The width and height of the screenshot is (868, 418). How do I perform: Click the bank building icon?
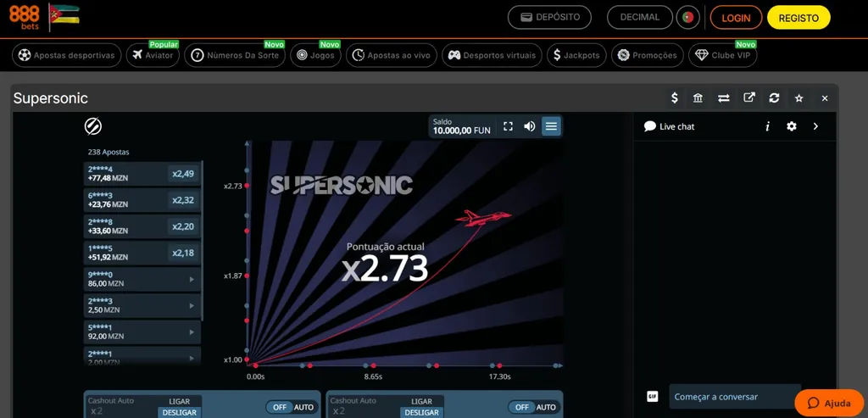click(x=698, y=98)
